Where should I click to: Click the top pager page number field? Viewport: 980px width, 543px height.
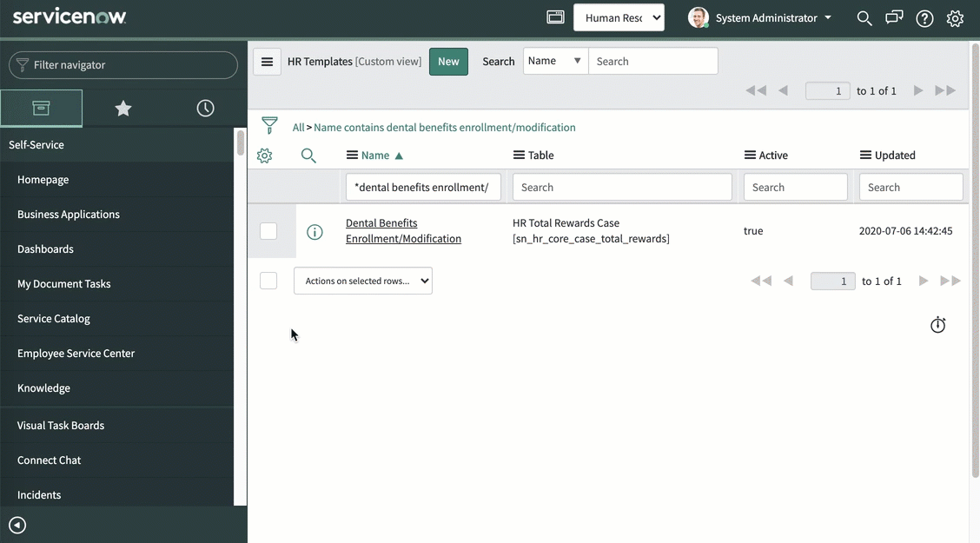pyautogui.click(x=827, y=90)
